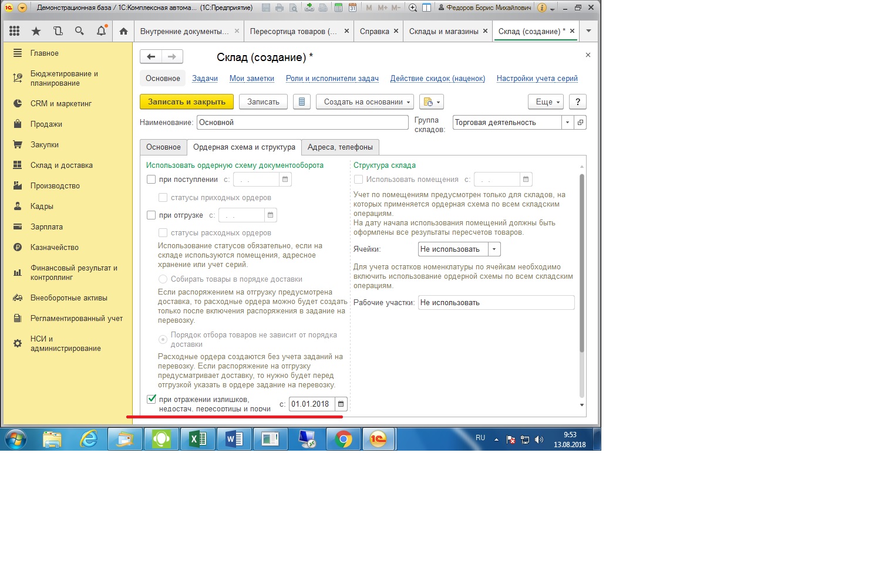Open notifications bell icon
The image size is (882, 588).
[101, 31]
